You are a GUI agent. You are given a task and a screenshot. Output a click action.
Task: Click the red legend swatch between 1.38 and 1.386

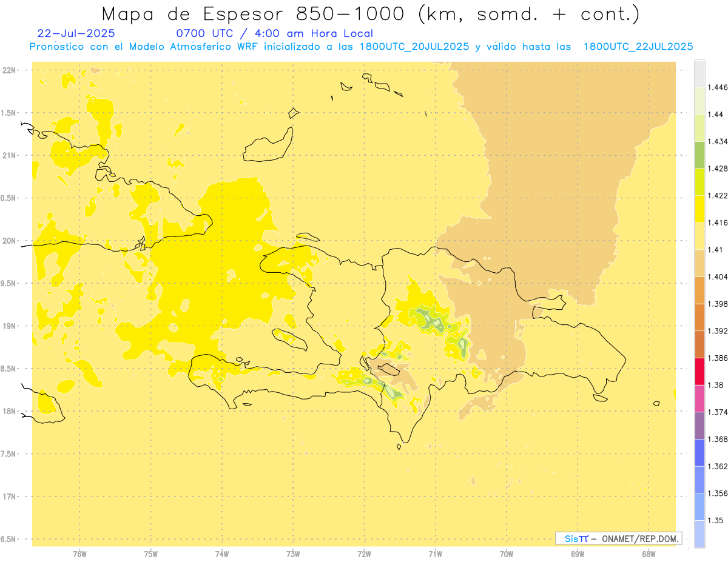(699, 372)
